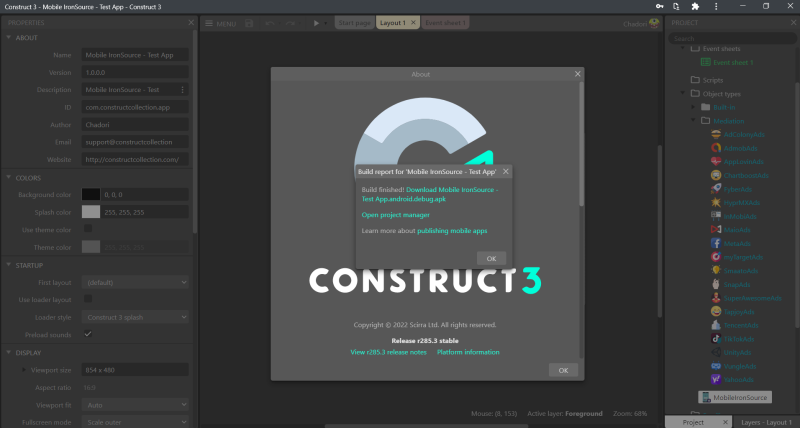Expand the Viewport size property

pyautogui.click(x=23, y=369)
